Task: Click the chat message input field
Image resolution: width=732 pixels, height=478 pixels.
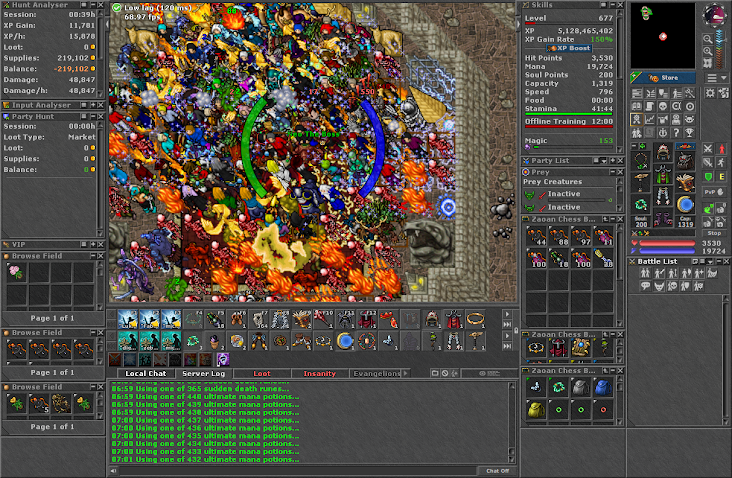Action: pyautogui.click(x=299, y=471)
